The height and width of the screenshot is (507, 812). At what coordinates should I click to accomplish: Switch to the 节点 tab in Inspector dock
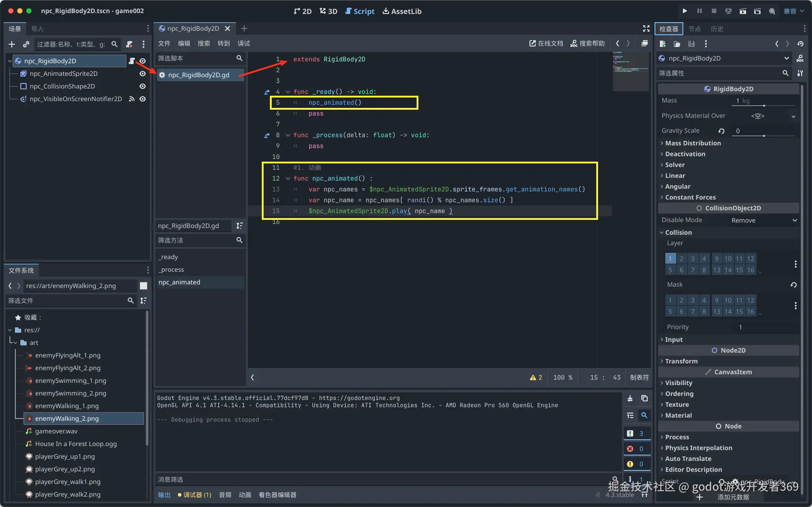694,29
